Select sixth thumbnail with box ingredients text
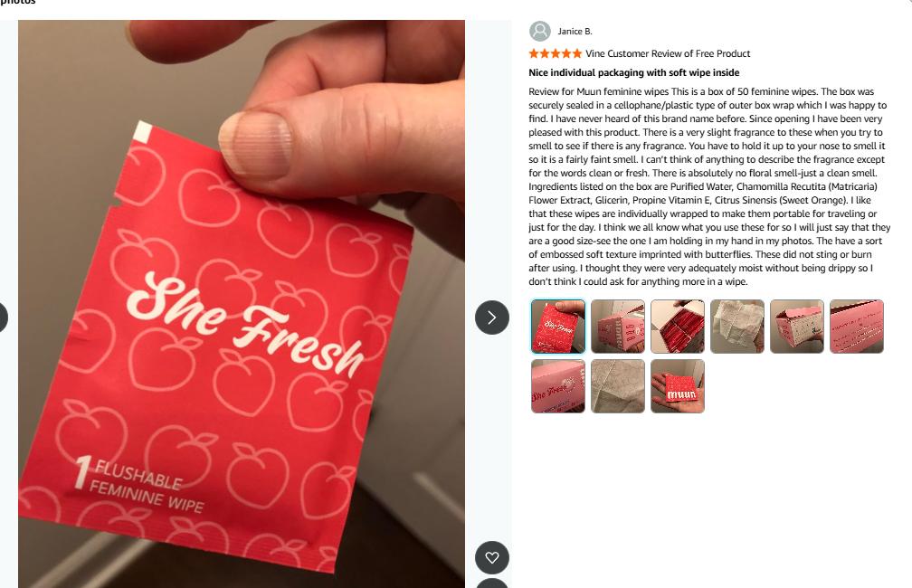This screenshot has height=588, width=912. coord(857,327)
